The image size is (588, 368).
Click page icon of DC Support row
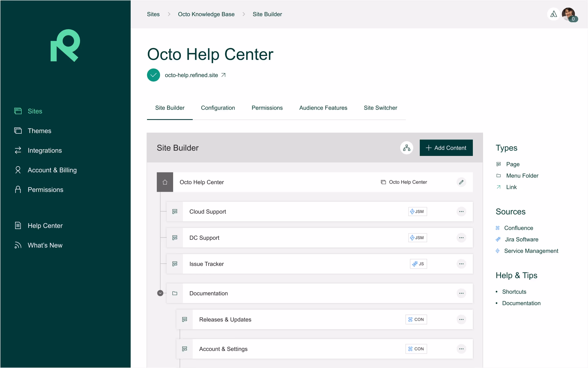point(175,238)
